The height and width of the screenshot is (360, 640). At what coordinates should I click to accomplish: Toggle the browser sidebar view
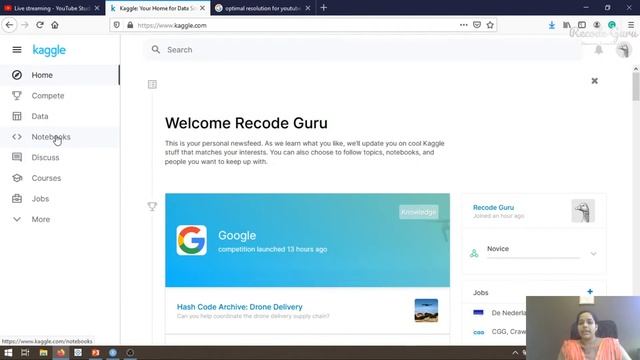click(x=582, y=25)
